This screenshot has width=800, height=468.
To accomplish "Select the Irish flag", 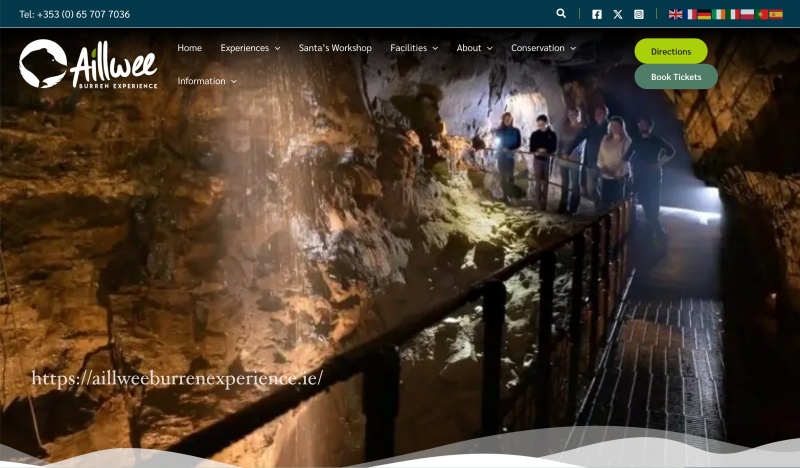I will pyautogui.click(x=719, y=14).
